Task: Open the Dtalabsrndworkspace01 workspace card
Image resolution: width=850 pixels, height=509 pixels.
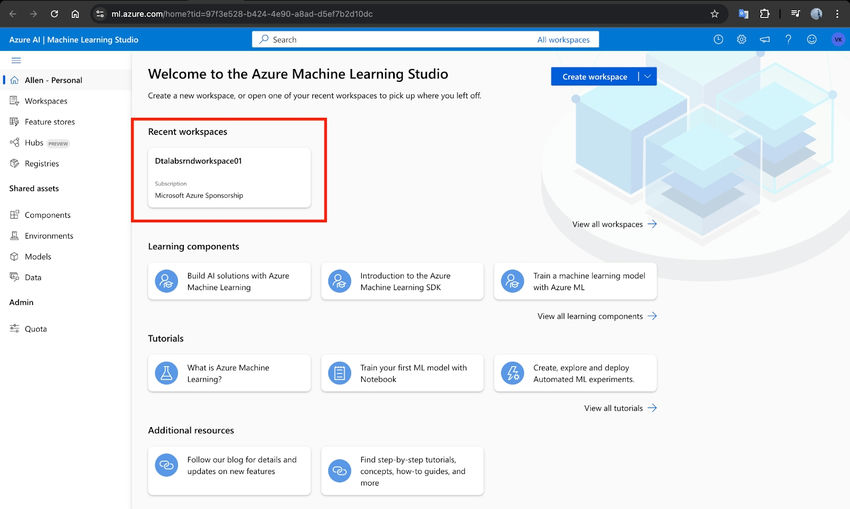Action: tap(229, 177)
